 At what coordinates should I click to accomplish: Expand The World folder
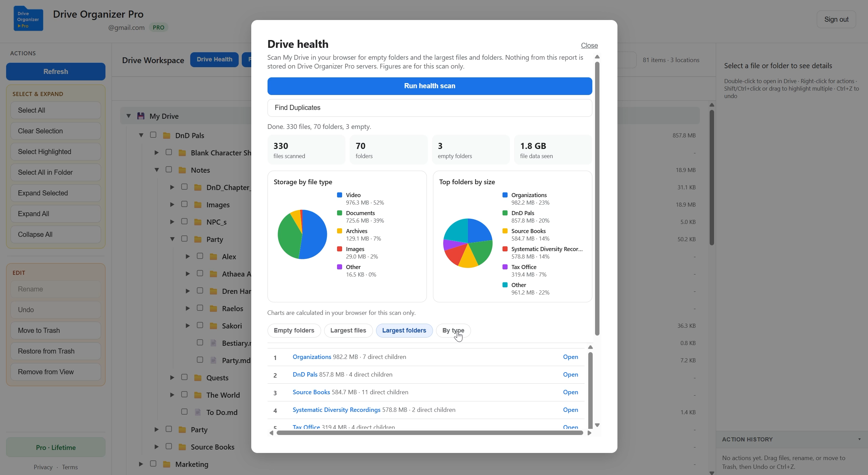(x=172, y=395)
